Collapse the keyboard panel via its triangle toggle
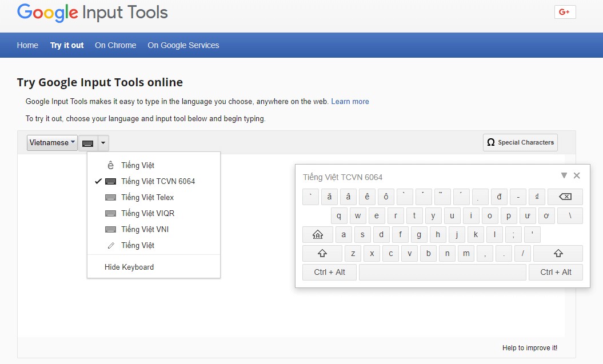The width and height of the screenshot is (603, 364). (x=565, y=175)
